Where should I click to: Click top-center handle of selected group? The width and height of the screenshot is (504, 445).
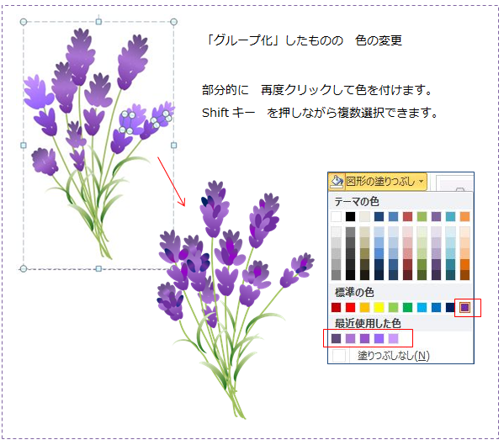click(98, 22)
